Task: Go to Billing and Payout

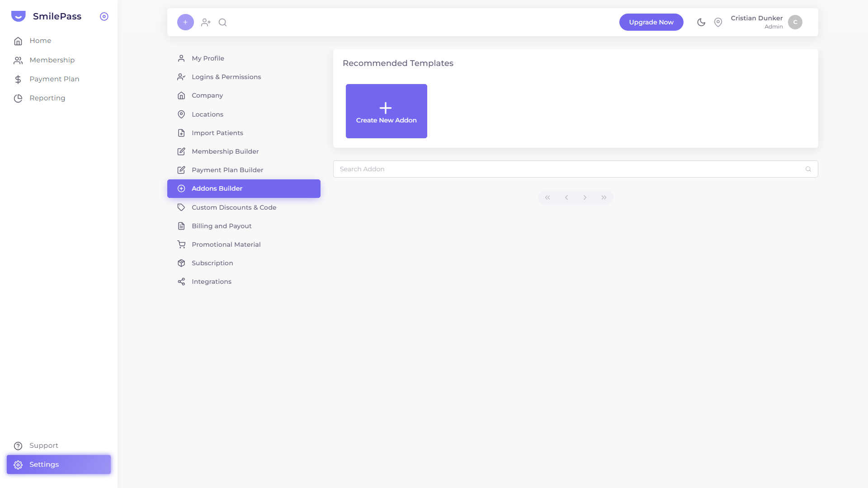Action: 244,226
